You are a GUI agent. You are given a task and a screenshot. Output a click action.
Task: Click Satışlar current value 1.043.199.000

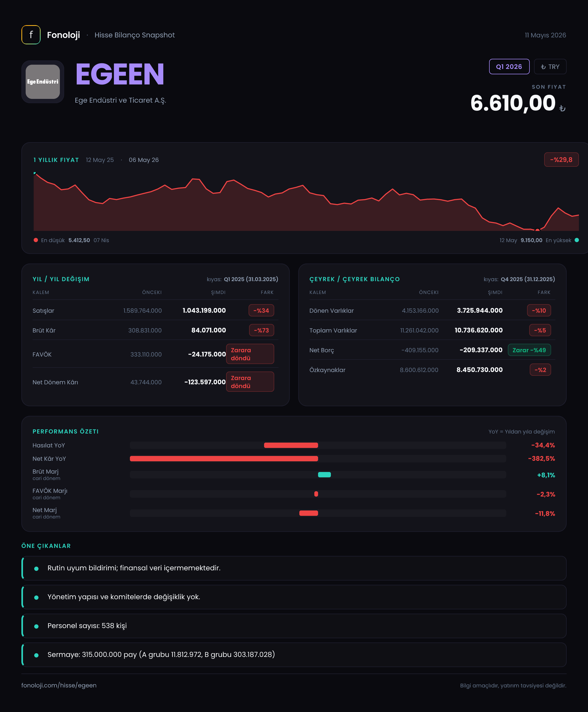click(204, 311)
